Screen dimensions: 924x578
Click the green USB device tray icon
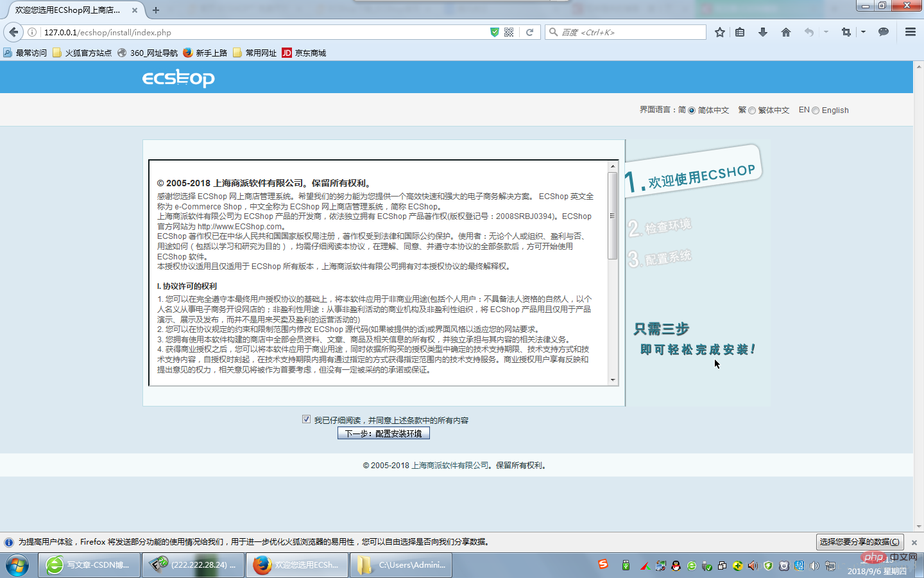click(x=626, y=566)
